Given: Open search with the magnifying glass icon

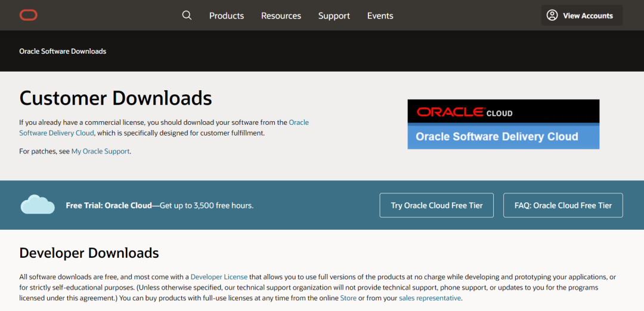Looking at the screenshot, I should tap(187, 16).
